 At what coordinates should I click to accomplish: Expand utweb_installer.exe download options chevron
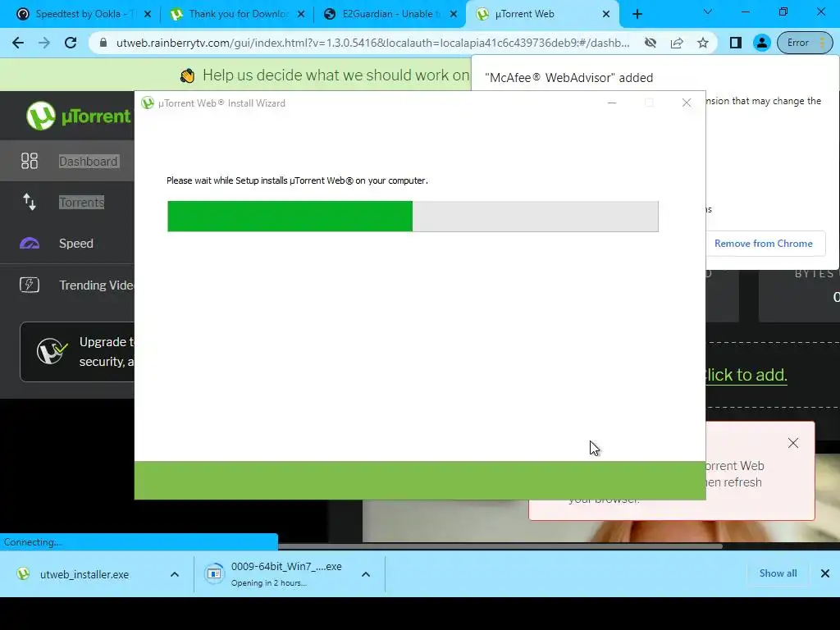click(x=175, y=574)
